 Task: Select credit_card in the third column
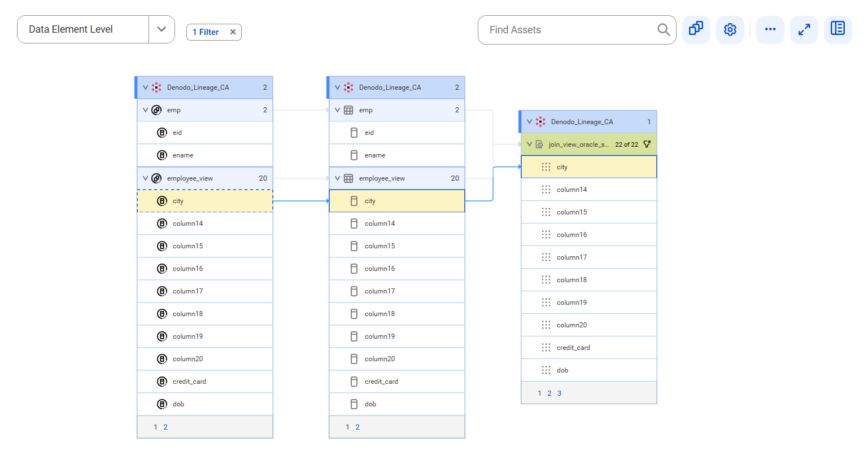(x=589, y=348)
